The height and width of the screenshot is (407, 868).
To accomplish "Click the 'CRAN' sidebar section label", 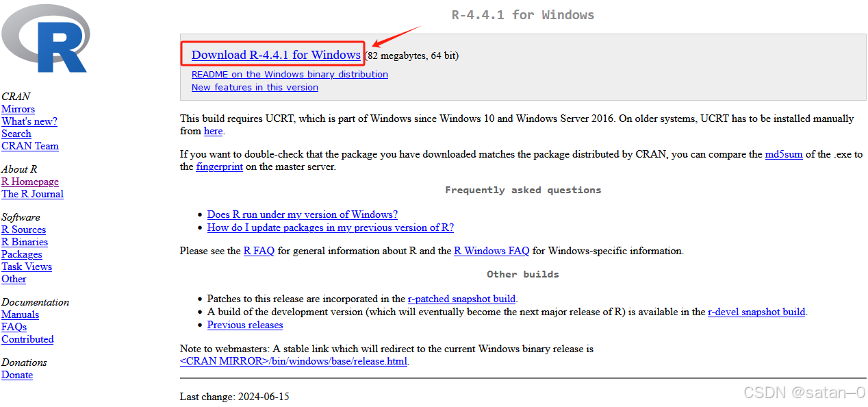I will tap(16, 97).
